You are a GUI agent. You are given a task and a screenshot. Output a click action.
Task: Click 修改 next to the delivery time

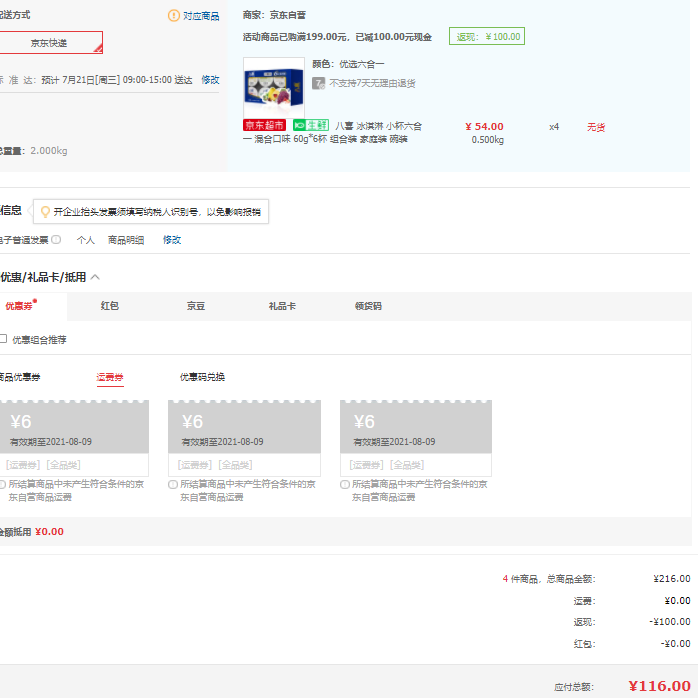coord(210,80)
